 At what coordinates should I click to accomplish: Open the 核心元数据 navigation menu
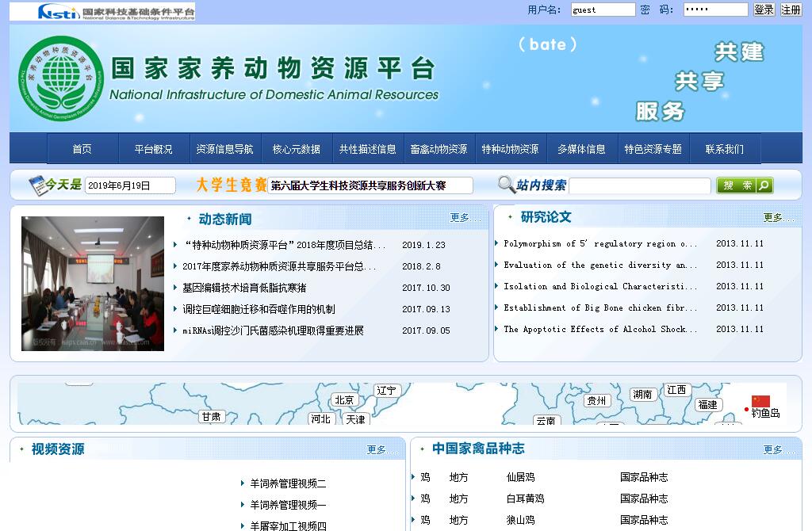point(297,149)
